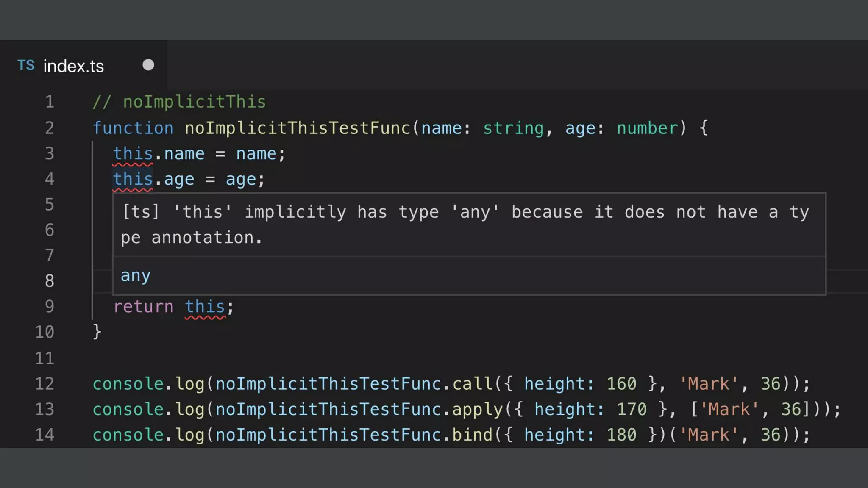Click line number 11 in gutter
Screen dimensions: 868x488
point(45,358)
